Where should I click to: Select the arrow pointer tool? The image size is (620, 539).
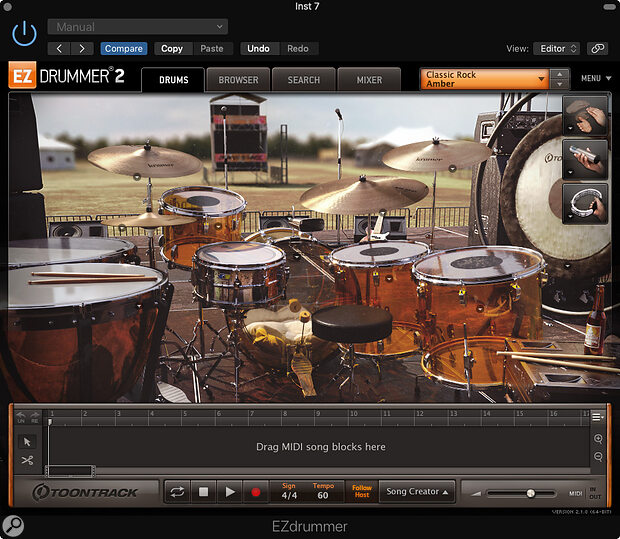coord(27,442)
